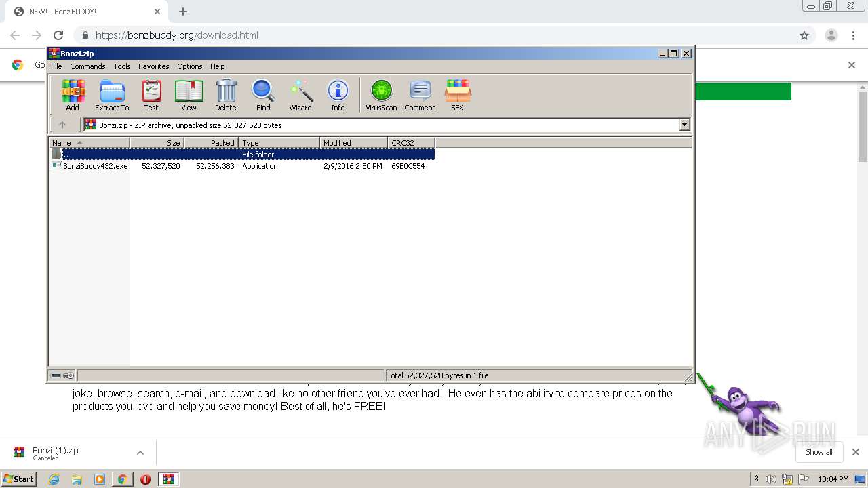
Task: Click the Show all downloads button
Action: (819, 452)
